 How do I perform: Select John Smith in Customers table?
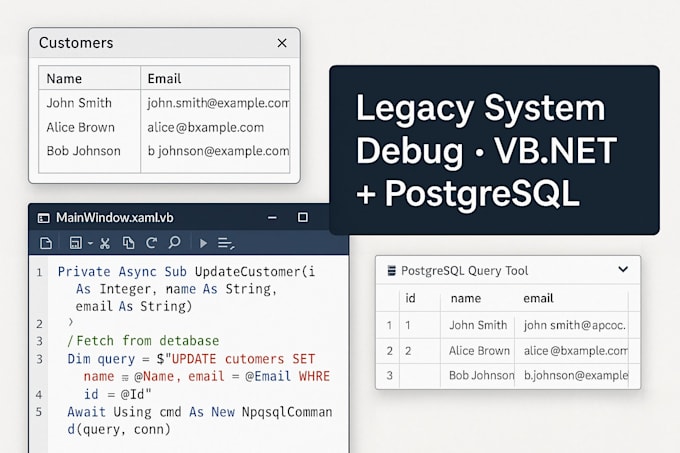point(79,103)
